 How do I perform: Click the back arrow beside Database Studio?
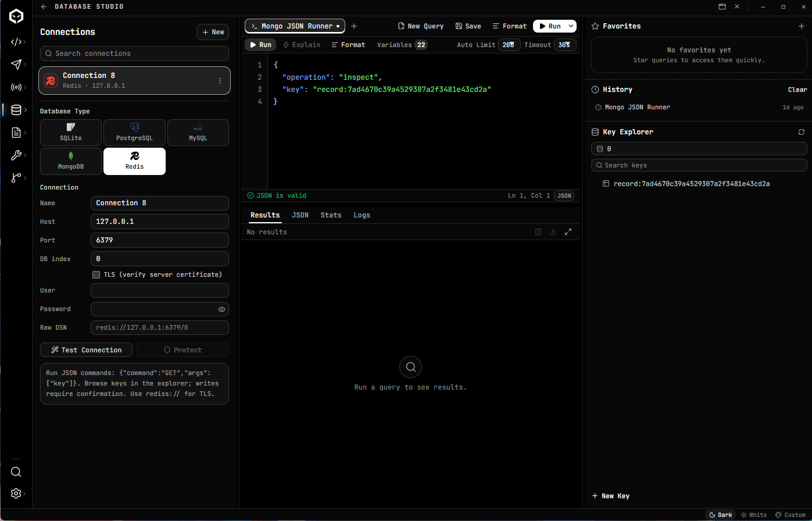coord(44,7)
